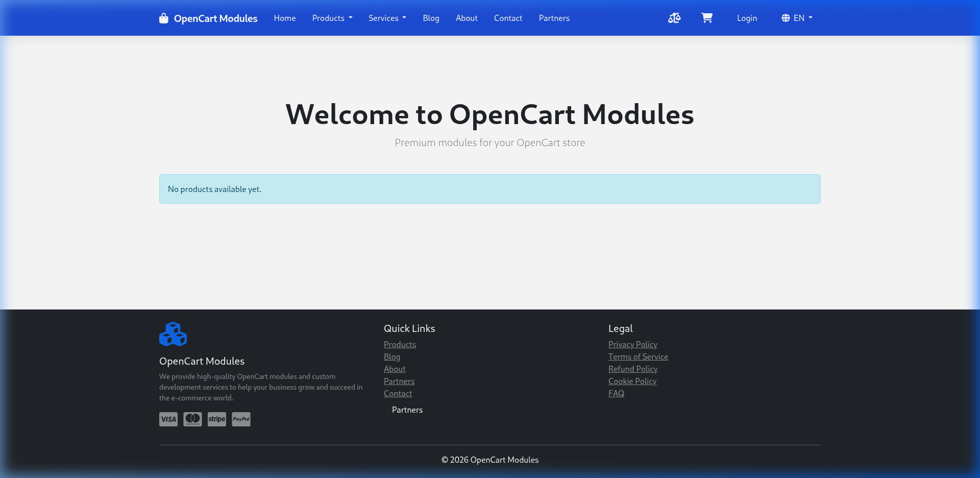This screenshot has height=478, width=980.
Task: View the Refund Policy link
Action: click(x=633, y=369)
